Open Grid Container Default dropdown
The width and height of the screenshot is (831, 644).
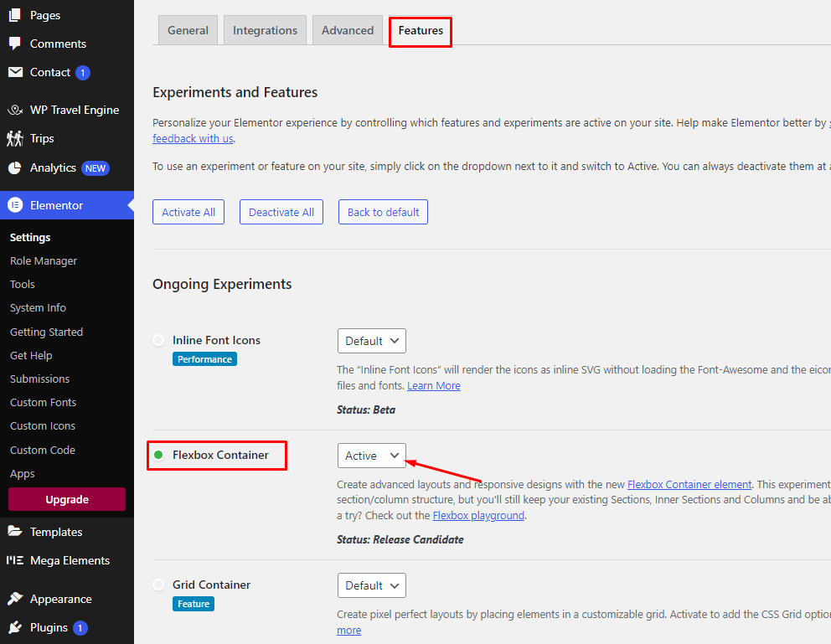point(371,585)
